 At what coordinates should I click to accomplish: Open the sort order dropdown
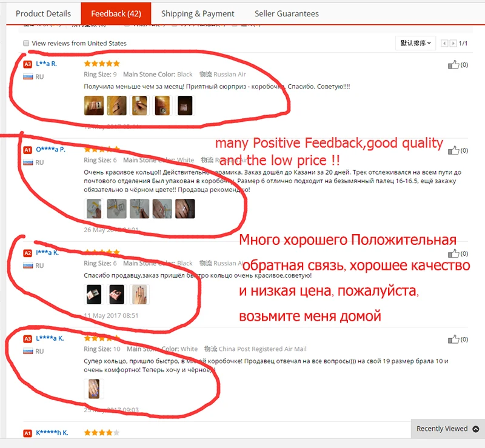tap(415, 43)
